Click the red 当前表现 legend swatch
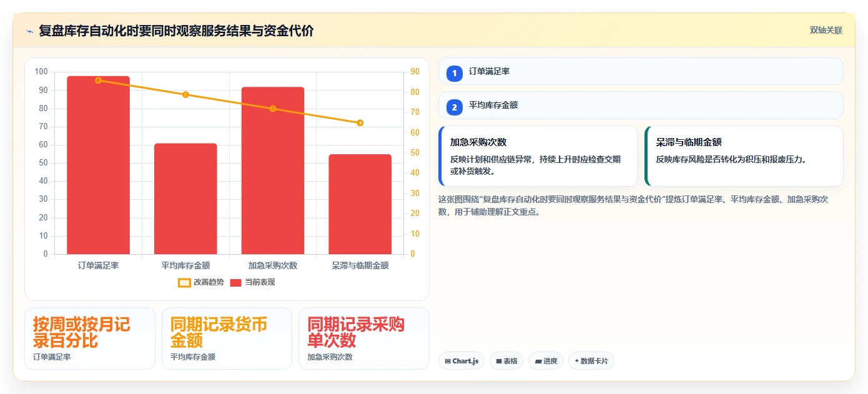The image size is (868, 394). pyautogui.click(x=235, y=283)
